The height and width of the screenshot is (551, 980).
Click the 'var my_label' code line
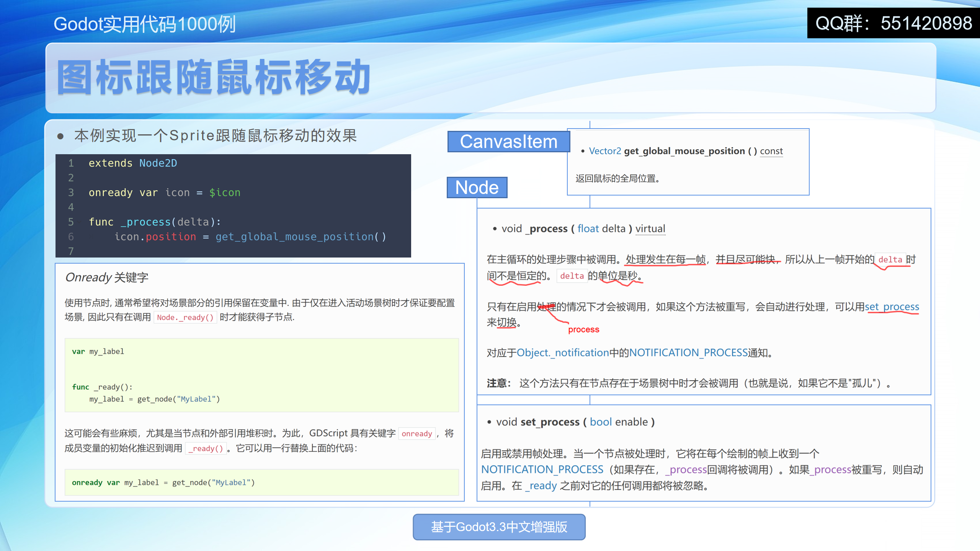point(98,351)
